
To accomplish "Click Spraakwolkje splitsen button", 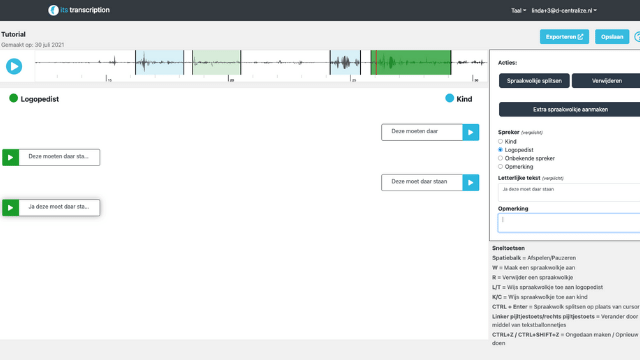I will [534, 81].
